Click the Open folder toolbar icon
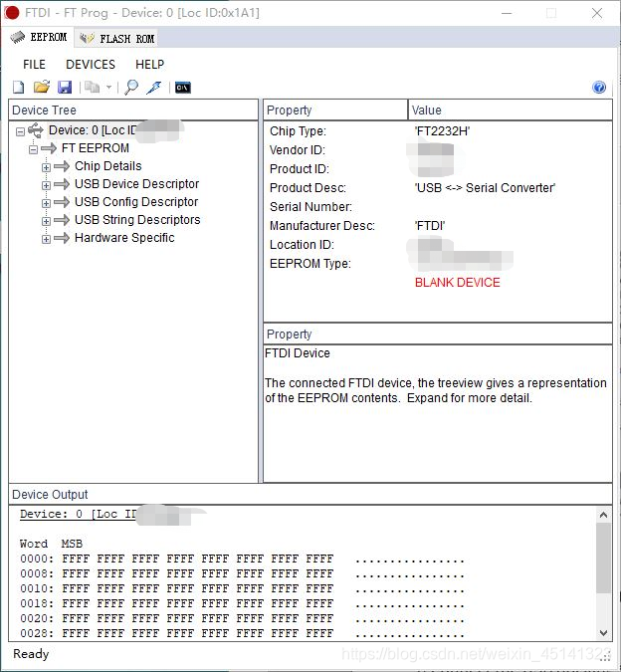621x672 pixels. tap(42, 87)
